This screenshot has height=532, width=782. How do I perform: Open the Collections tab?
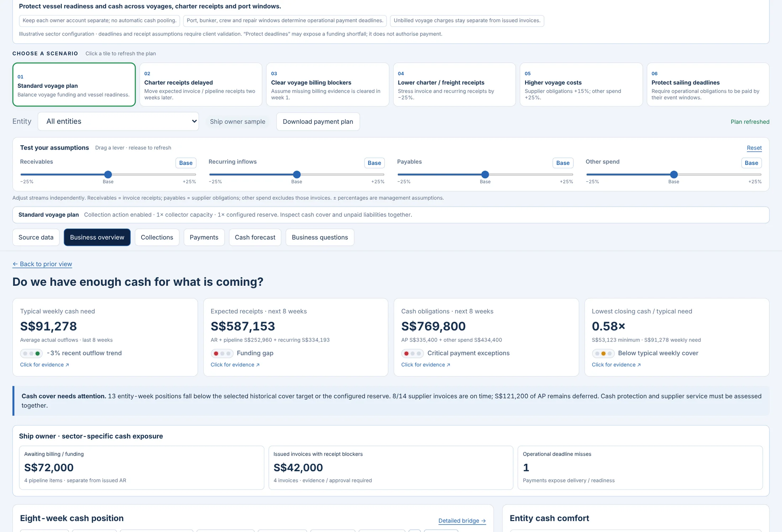pos(157,237)
